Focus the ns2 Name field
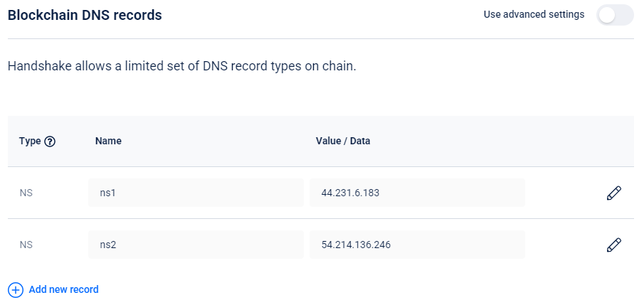 click(x=196, y=245)
